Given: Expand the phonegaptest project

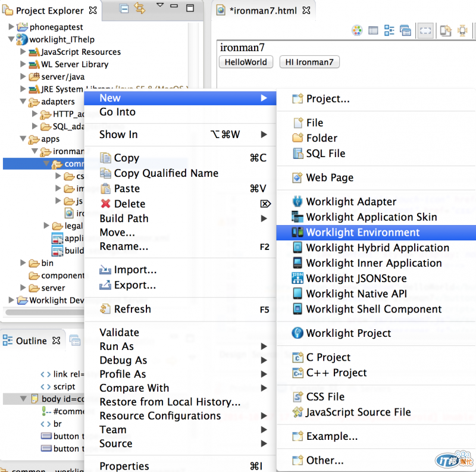Looking at the screenshot, I should click(11, 27).
